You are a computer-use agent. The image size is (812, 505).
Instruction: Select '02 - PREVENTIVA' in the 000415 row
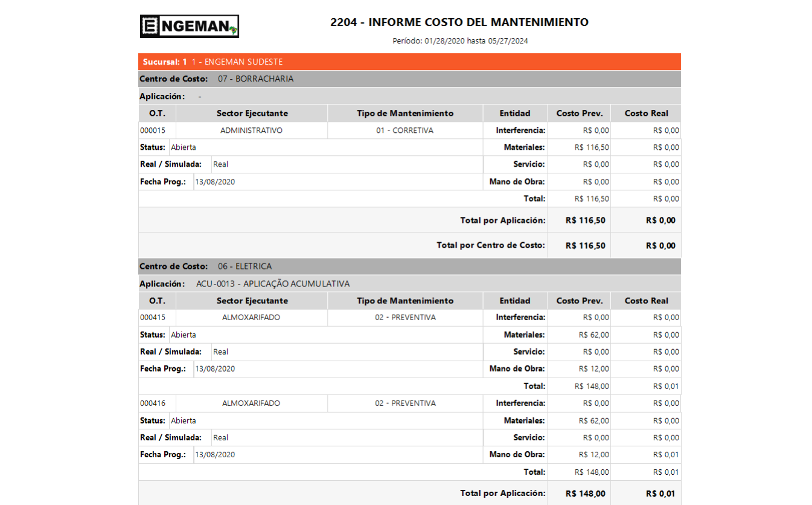405,317
